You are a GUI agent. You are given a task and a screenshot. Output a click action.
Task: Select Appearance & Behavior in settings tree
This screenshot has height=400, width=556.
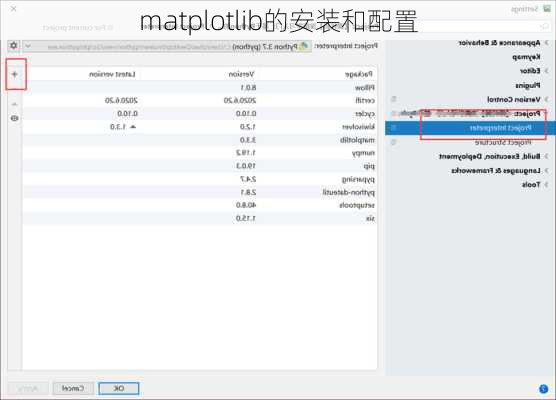[x=499, y=43]
